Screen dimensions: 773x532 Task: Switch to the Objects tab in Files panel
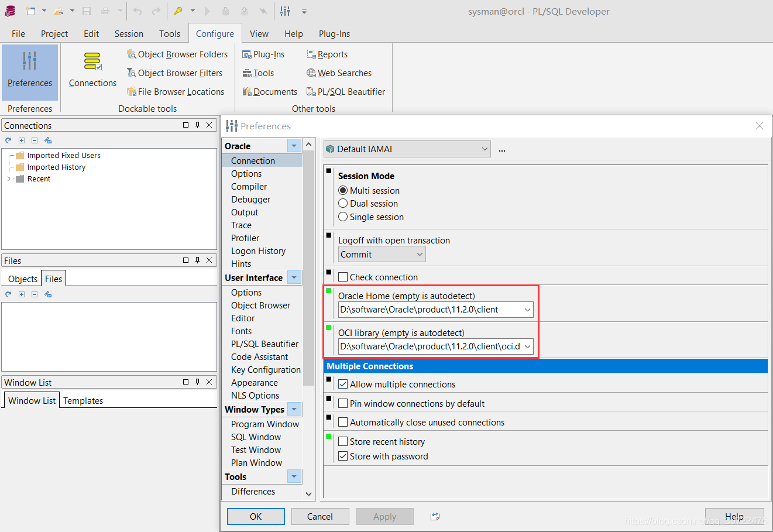(x=23, y=279)
